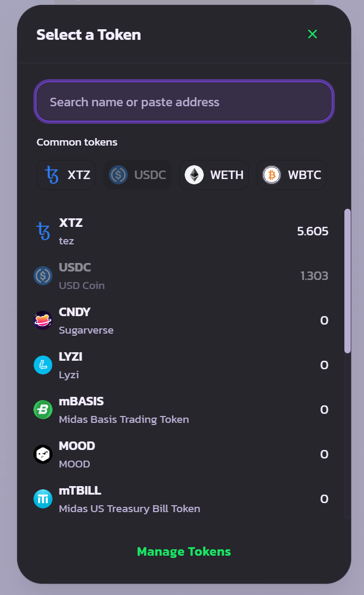This screenshot has height=595, width=364.
Task: Select the WBTC common token chip
Action: 292,175
